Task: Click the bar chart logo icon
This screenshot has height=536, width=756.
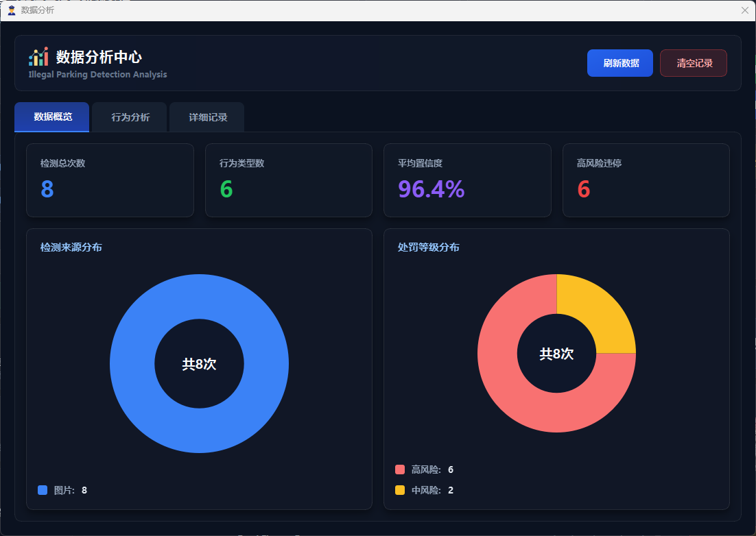Action: [38, 57]
